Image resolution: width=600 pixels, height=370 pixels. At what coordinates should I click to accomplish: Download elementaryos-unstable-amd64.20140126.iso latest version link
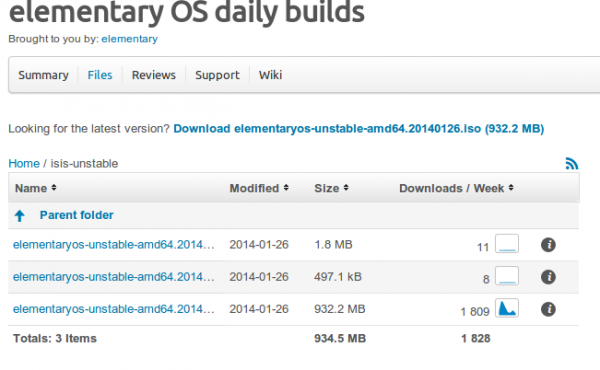[359, 129]
